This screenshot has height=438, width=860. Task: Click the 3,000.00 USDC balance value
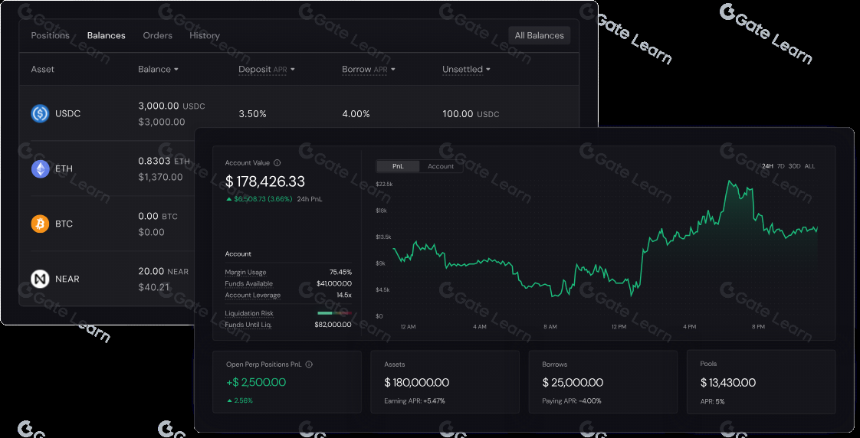coord(172,106)
